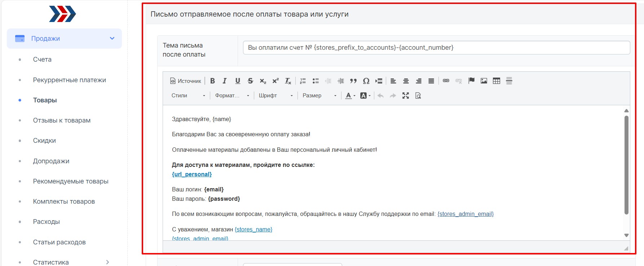Apply bold formatting in editor toolbar
The image size is (644, 266).
point(212,81)
